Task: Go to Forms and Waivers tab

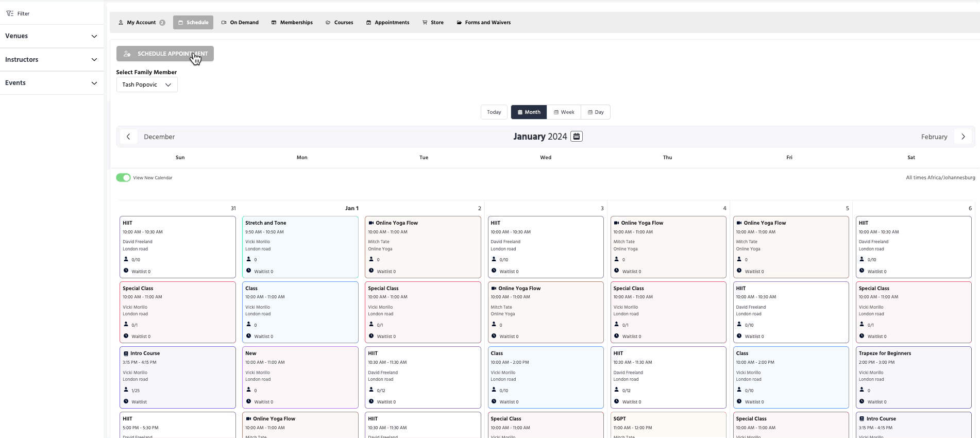Action: (x=483, y=23)
